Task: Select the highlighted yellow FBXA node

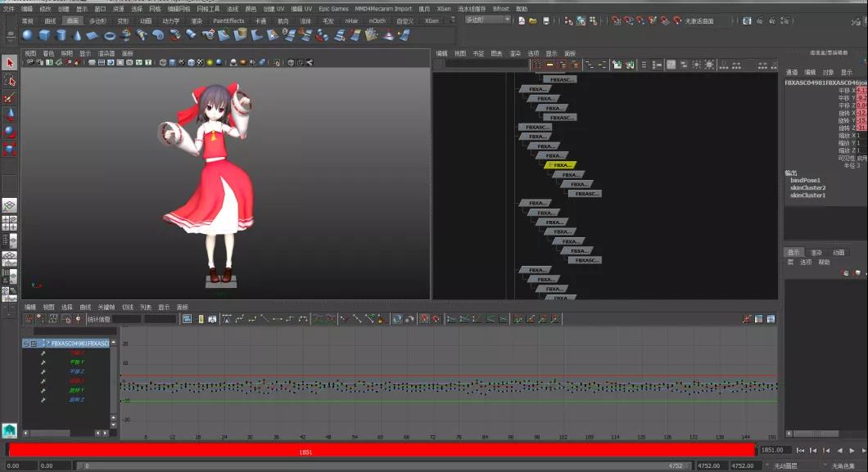Action: (x=561, y=165)
